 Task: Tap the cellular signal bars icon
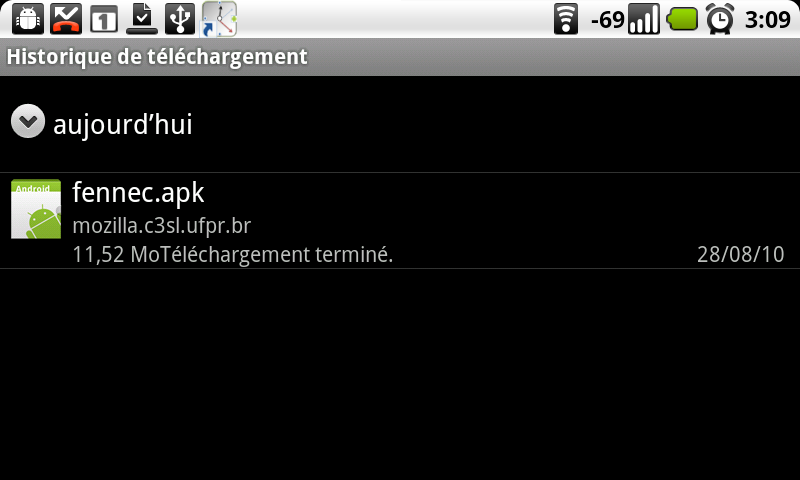click(x=644, y=19)
